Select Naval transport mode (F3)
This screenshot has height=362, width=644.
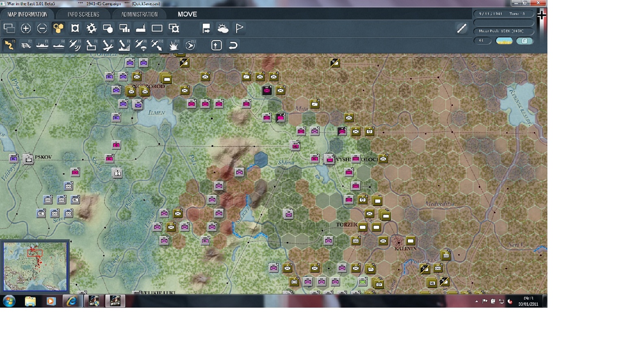42,45
